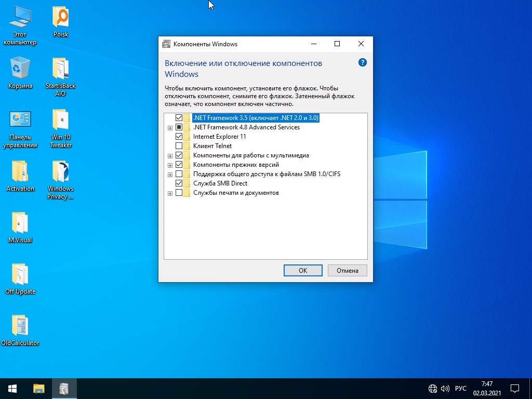Select the Off Update folder icon
This screenshot has width=532, height=399.
[x=20, y=279]
